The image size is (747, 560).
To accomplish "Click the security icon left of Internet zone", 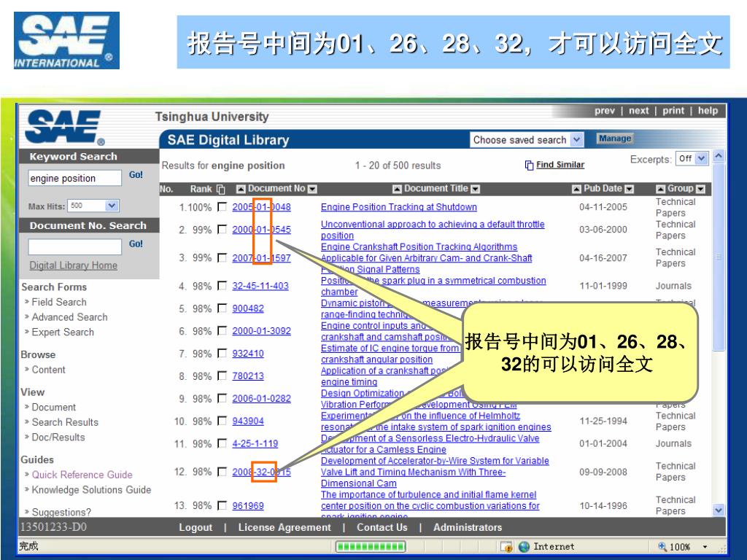I will [506, 547].
